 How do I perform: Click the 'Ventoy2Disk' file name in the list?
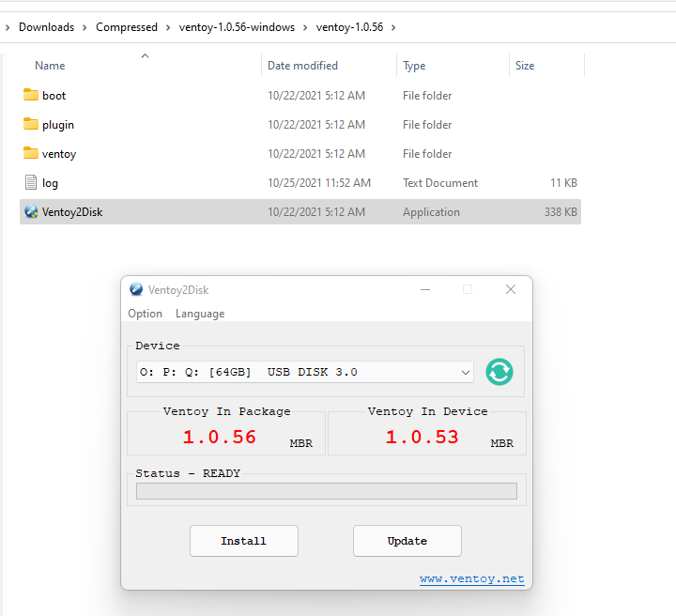tap(72, 212)
